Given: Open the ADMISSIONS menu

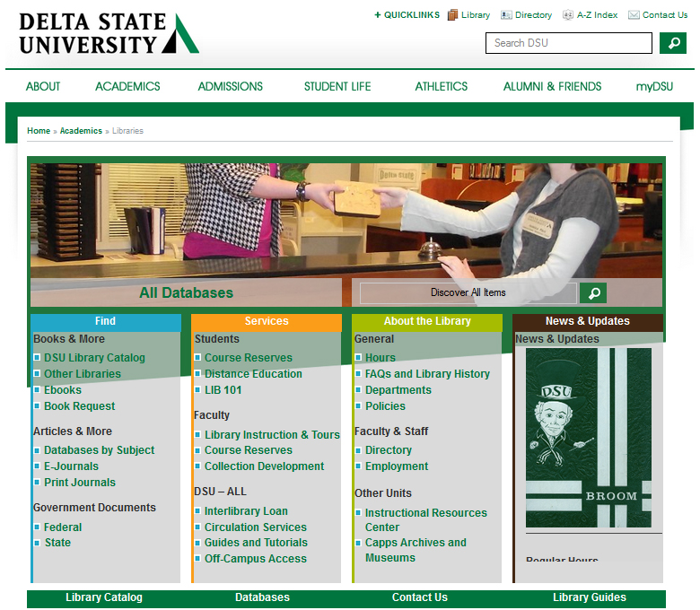Looking at the screenshot, I should [231, 87].
